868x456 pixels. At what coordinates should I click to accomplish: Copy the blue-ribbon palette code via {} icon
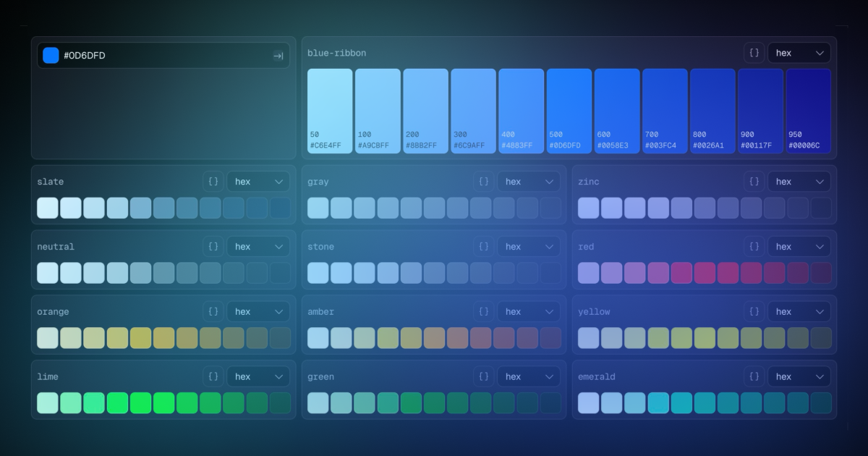pyautogui.click(x=753, y=52)
